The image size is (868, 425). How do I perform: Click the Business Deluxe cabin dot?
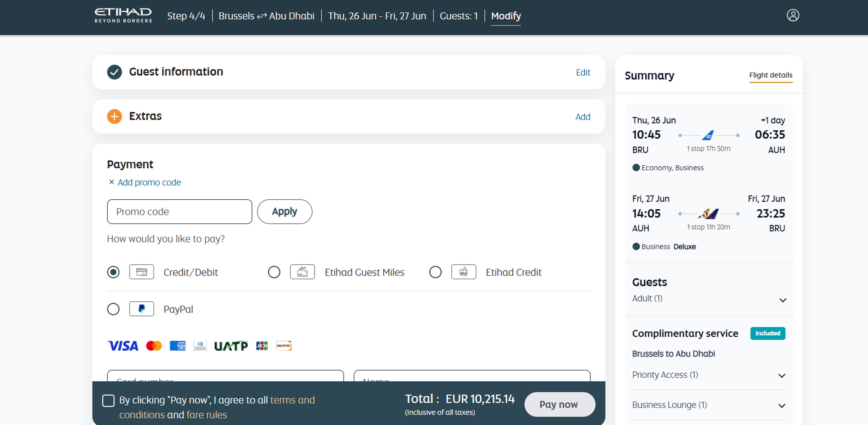636,247
